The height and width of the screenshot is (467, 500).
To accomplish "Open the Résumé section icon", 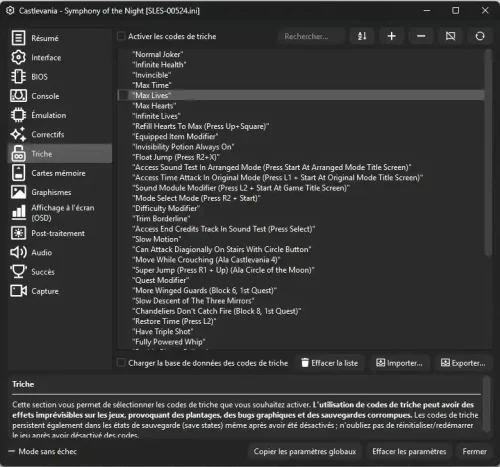I will tap(18, 38).
